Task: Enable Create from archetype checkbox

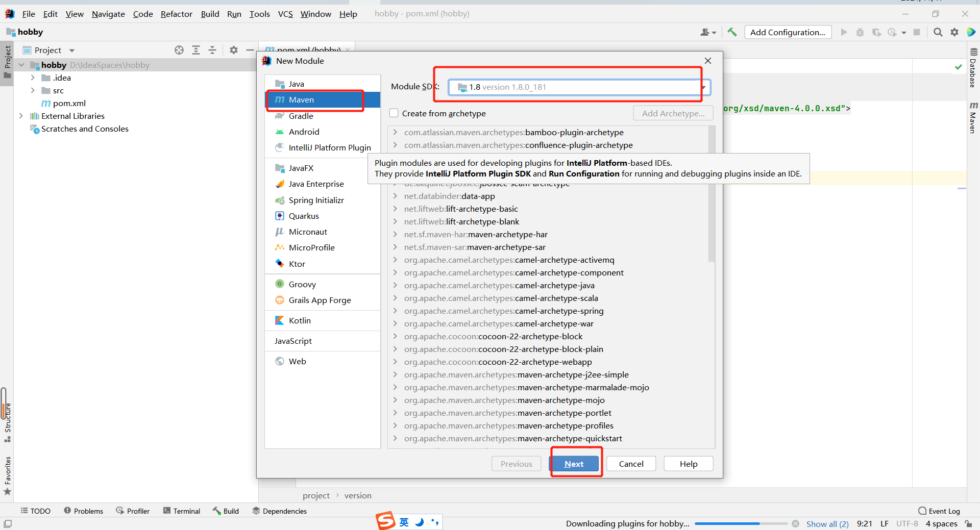Action: [x=394, y=113]
